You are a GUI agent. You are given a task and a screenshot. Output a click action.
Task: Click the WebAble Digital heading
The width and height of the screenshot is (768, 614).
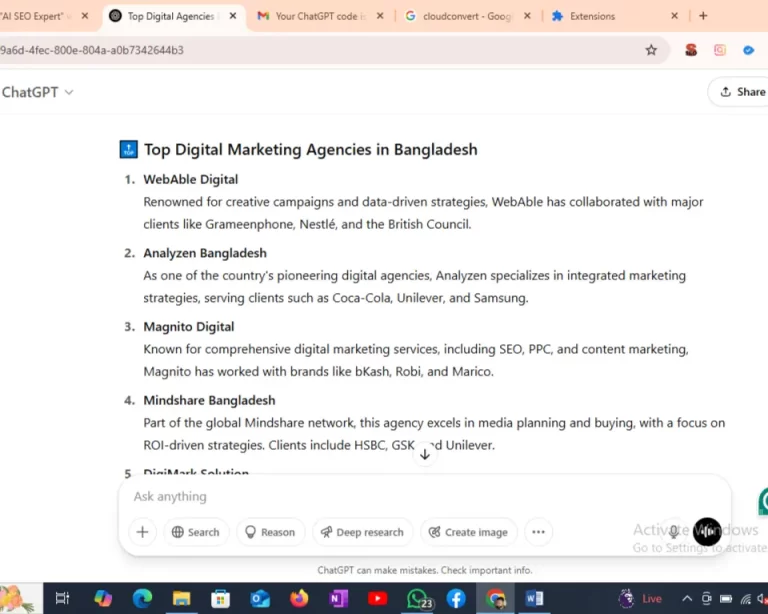click(191, 179)
